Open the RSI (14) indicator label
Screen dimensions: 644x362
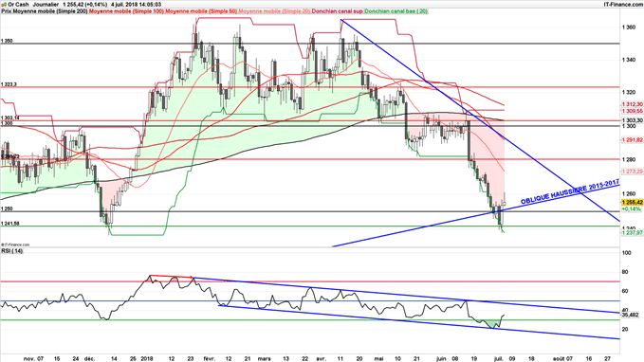click(12, 250)
